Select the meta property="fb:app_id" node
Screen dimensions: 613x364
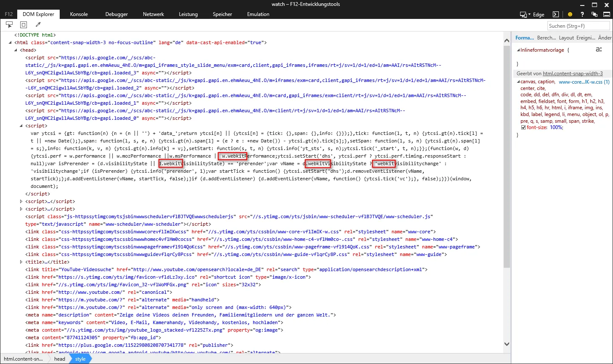93,338
